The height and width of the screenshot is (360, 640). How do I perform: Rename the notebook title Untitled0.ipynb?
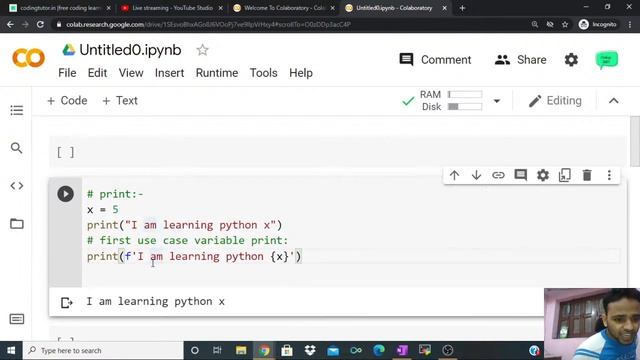pyautogui.click(x=130, y=50)
